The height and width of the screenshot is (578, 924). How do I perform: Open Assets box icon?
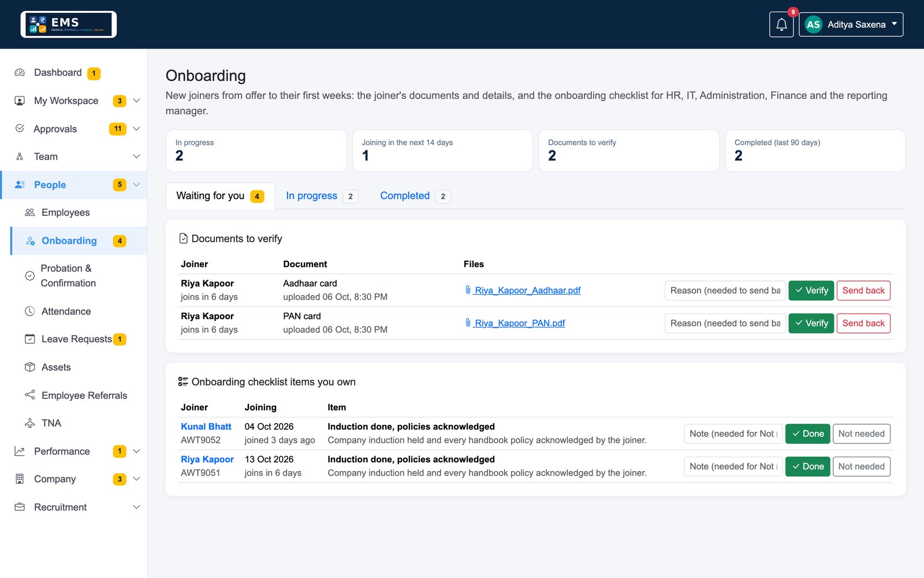click(30, 367)
